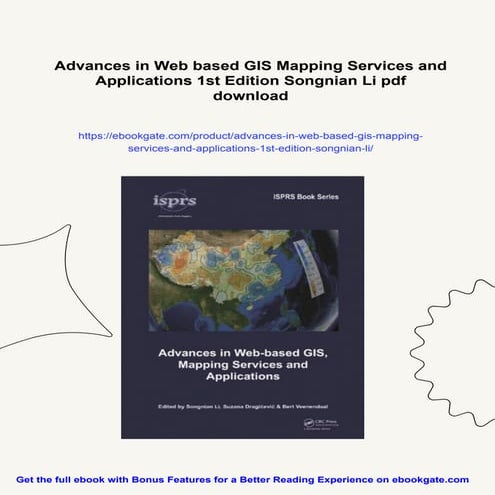The image size is (495, 495).
Task: Click 'Get the full ebook with Bonus Features' text
Action: click(242, 480)
